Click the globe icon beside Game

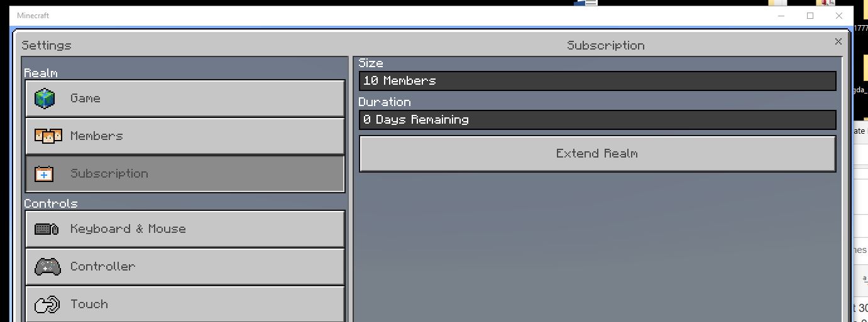tap(45, 99)
